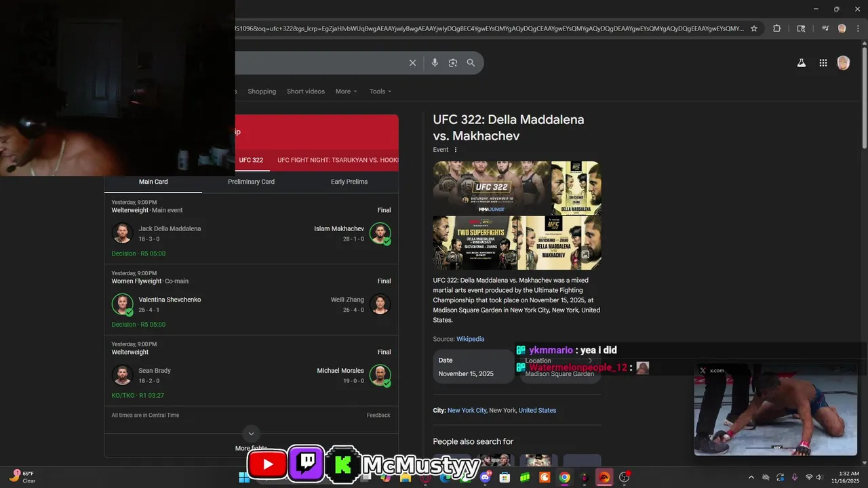Image resolution: width=868 pixels, height=488 pixels.
Task: Select the UFC 322 event tab
Action: [251, 161]
